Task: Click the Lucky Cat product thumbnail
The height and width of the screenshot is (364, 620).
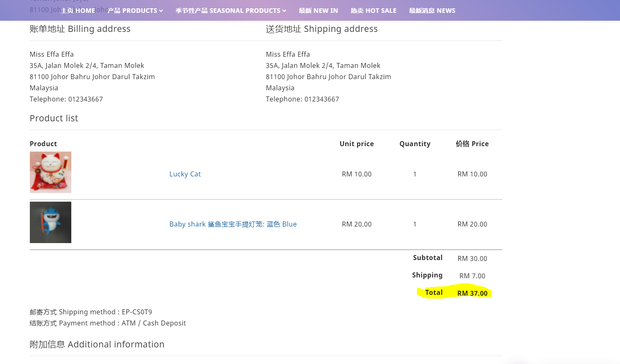Action: click(x=51, y=172)
